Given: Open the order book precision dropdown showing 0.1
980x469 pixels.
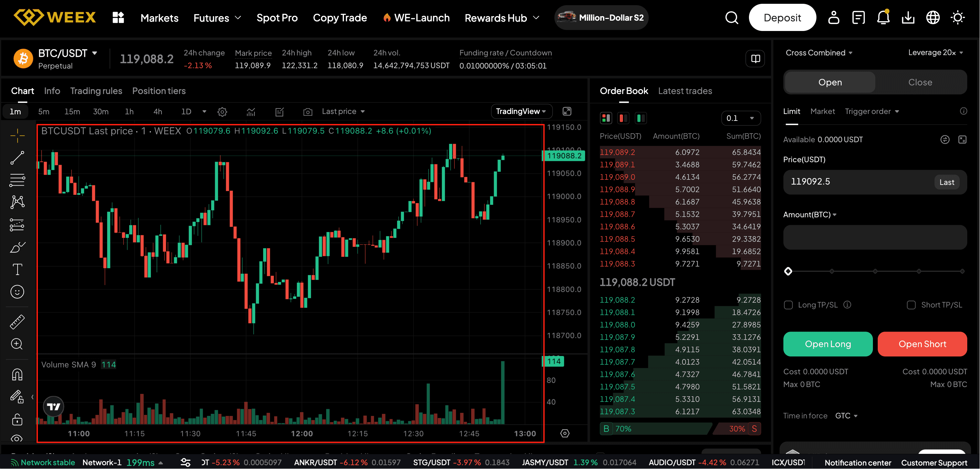Looking at the screenshot, I should tap(740, 118).
